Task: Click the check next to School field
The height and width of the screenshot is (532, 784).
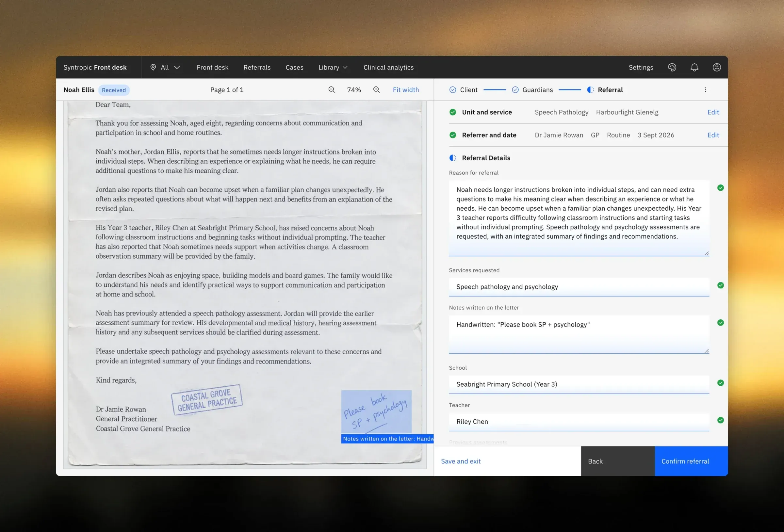Action: point(721,383)
